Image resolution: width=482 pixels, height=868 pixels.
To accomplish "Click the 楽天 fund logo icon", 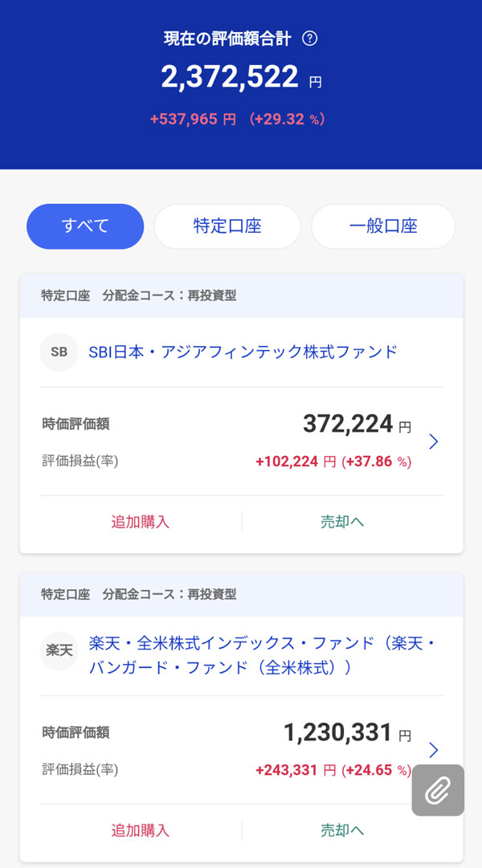I will [x=59, y=650].
